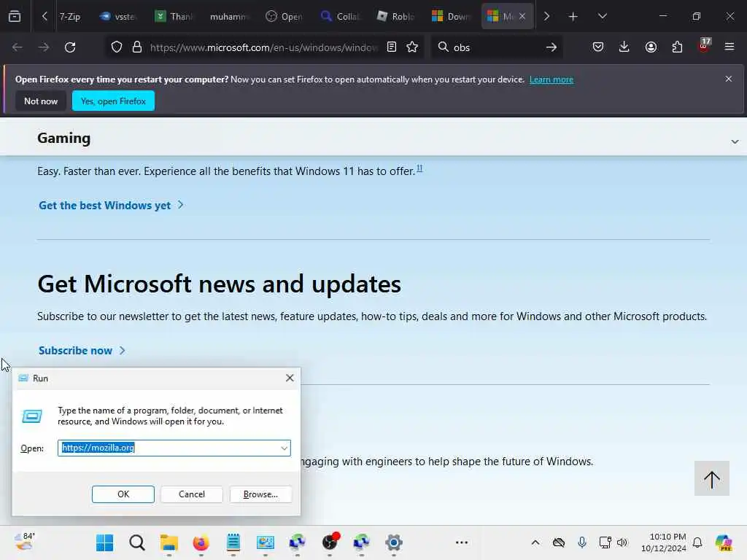Switch to the Roblo tab
Screen dimensions: 747x560
click(396, 17)
